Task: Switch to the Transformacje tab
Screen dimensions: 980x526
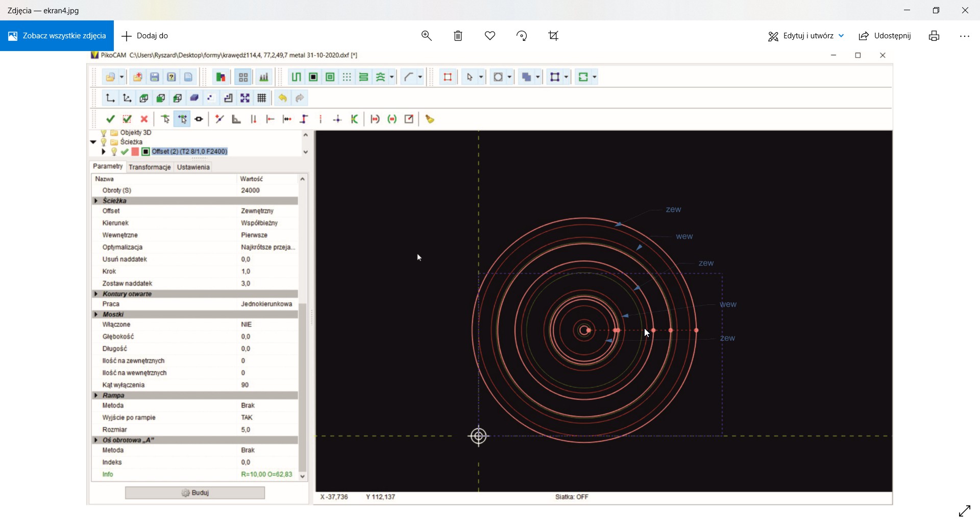Action: click(x=150, y=168)
